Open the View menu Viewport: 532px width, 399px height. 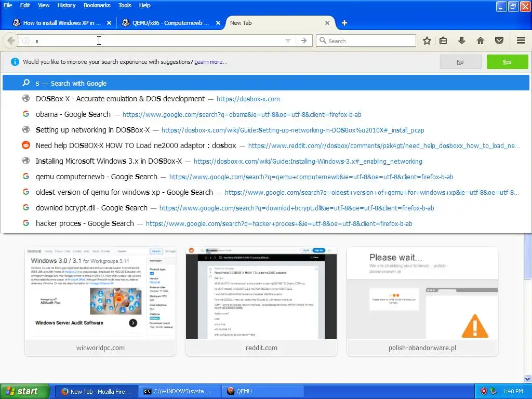[x=44, y=5]
